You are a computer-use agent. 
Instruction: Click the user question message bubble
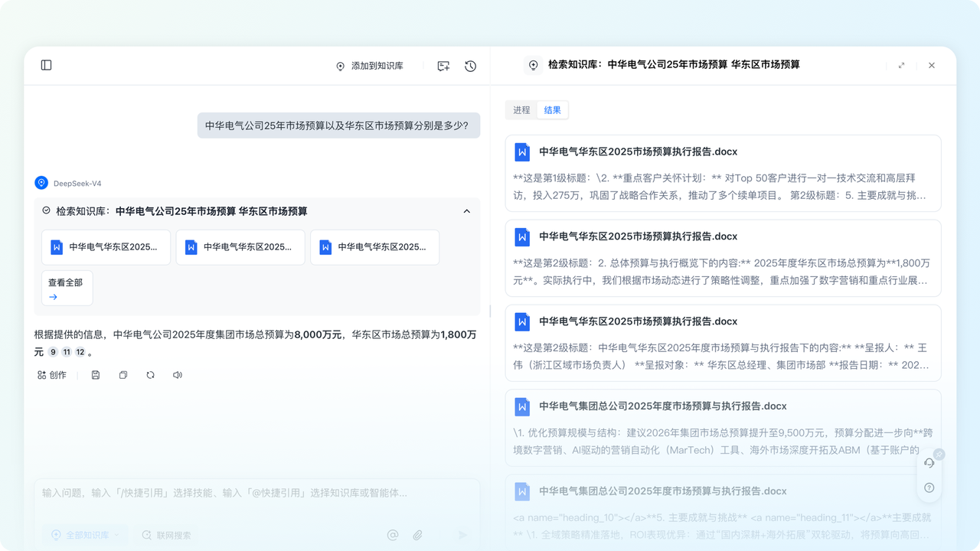tap(338, 126)
